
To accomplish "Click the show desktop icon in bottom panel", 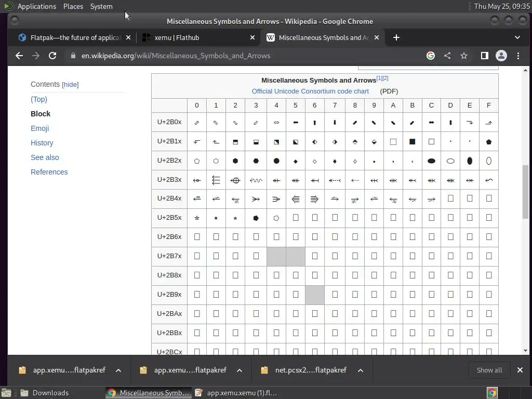I will pos(6,393).
